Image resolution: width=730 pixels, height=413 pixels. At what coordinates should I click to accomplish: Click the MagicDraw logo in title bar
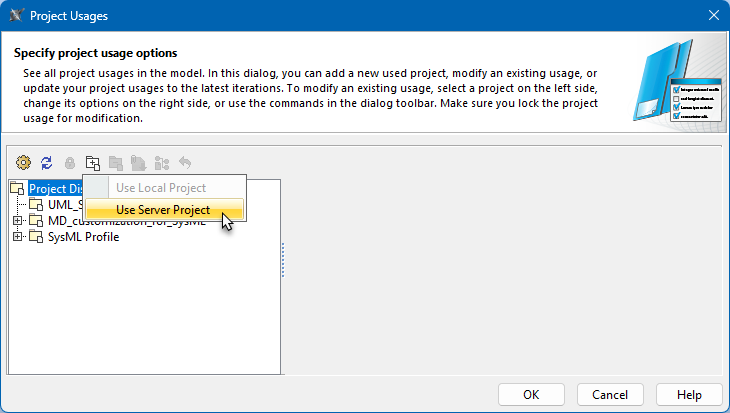click(x=16, y=15)
